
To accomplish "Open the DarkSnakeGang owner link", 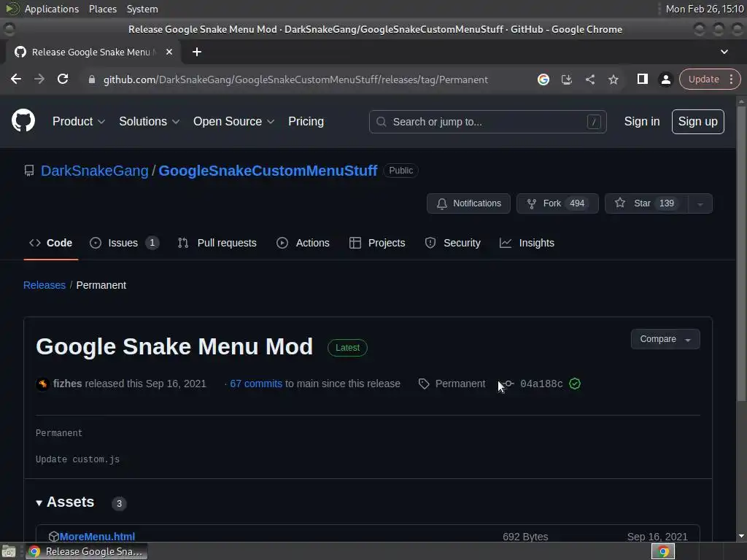I will coord(94,171).
